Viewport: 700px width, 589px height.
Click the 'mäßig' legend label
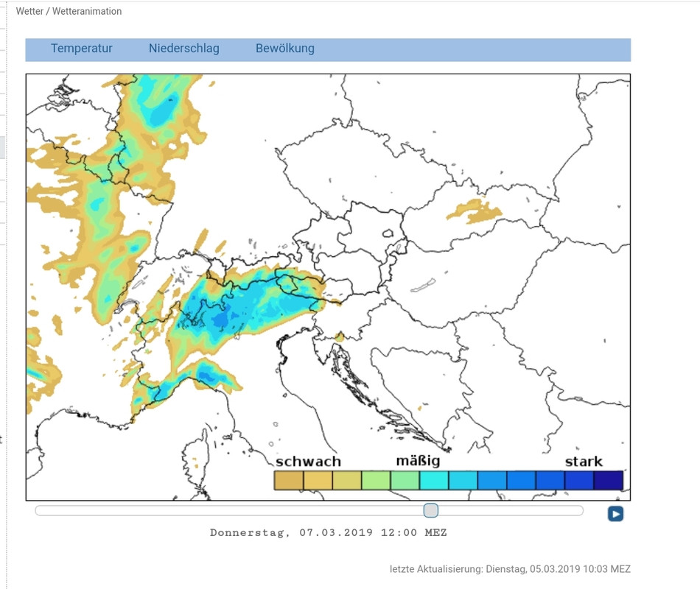click(x=418, y=461)
